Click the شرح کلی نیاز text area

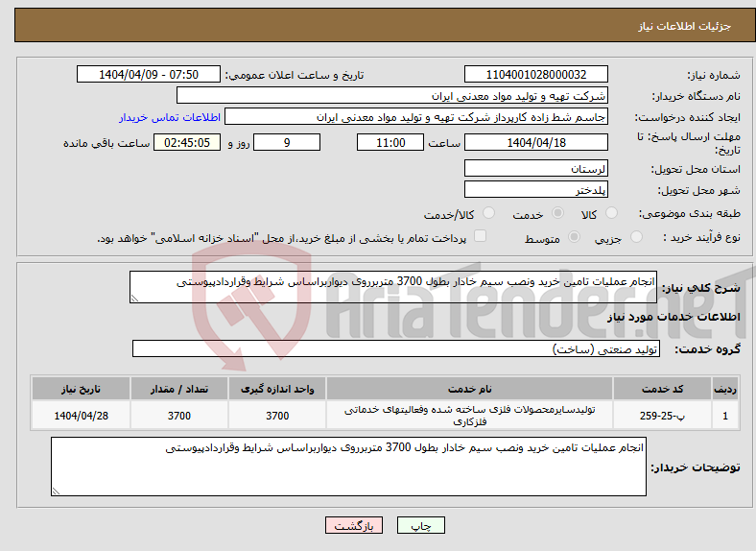(x=393, y=287)
